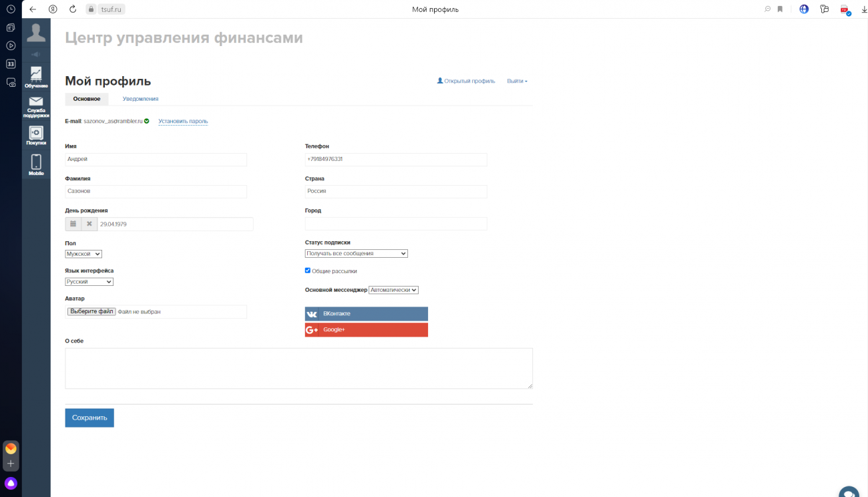Screen dimensions: 868x497
Task: Click the browser back arrow
Action: (x=33, y=9)
